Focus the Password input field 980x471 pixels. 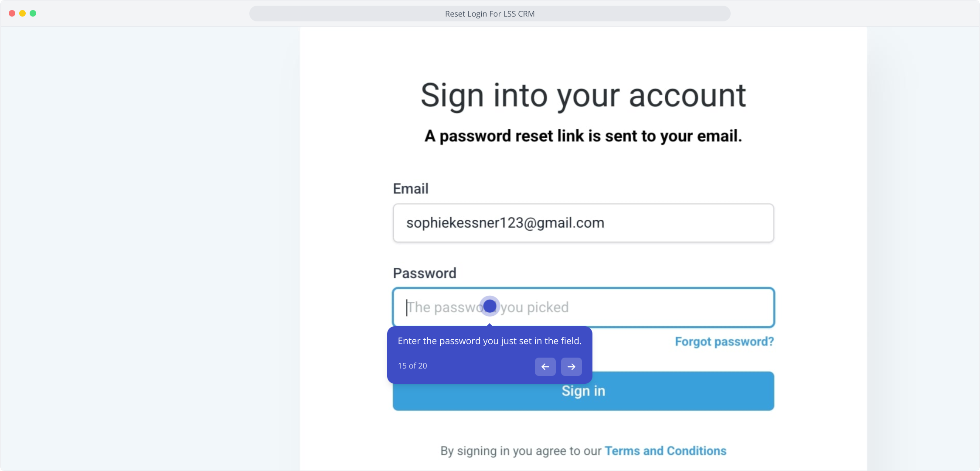coord(583,307)
